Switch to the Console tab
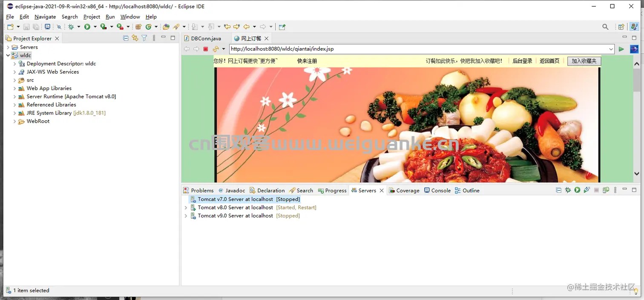This screenshot has height=300, width=644. click(x=441, y=190)
